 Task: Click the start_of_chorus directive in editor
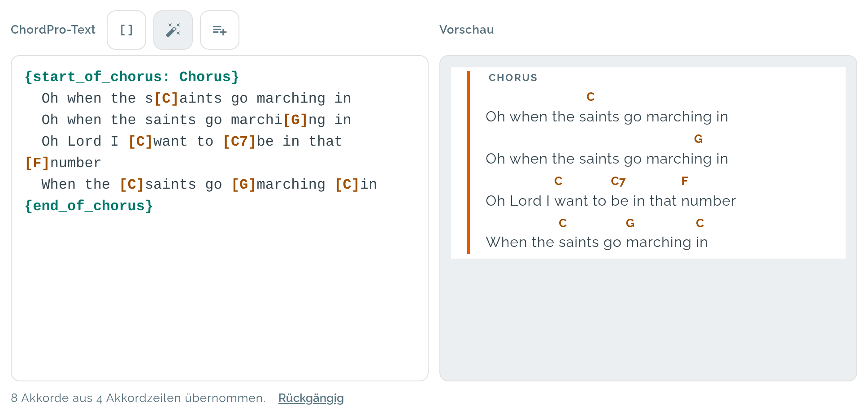132,77
